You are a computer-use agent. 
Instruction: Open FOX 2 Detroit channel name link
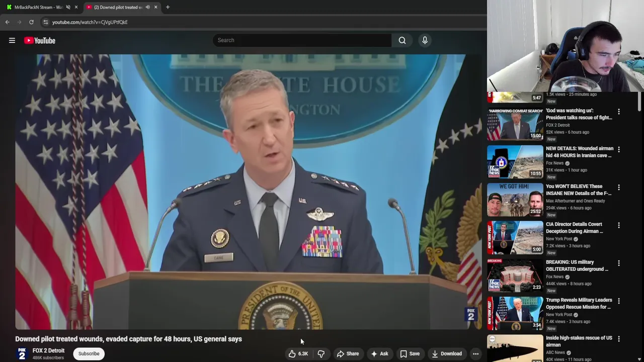(48, 351)
